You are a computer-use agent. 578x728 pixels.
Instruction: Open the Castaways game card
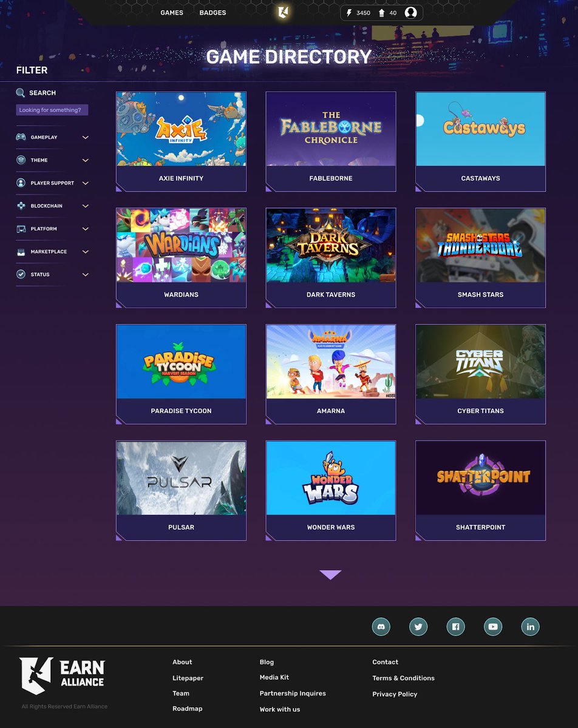click(x=480, y=142)
